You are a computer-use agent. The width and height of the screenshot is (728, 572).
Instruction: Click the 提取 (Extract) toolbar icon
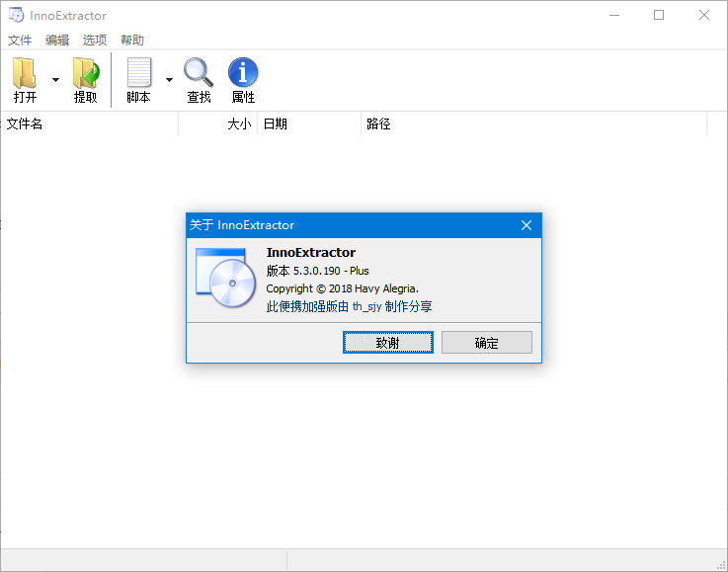pyautogui.click(x=85, y=73)
